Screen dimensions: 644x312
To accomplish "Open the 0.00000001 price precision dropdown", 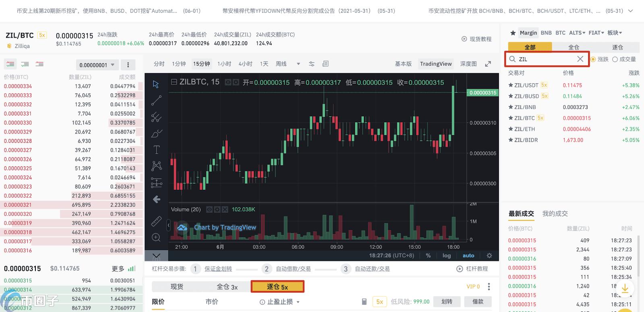I will coord(97,65).
